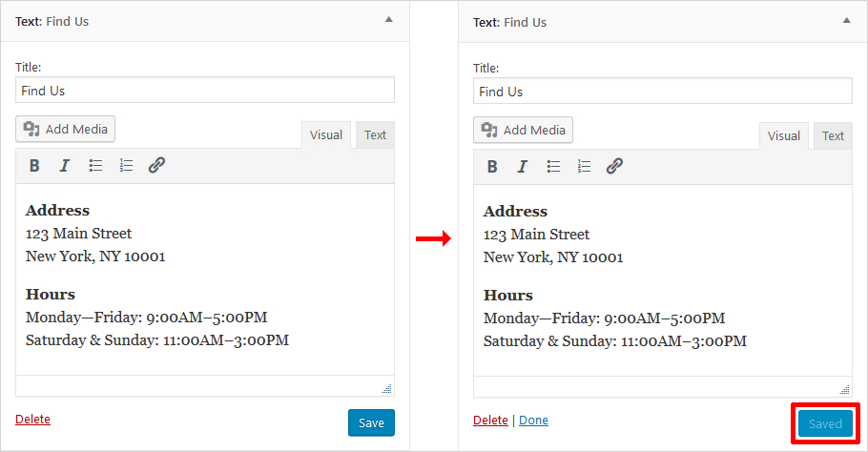Click Bold icon in right widget editor
The height and width of the screenshot is (452, 868).
tap(492, 167)
